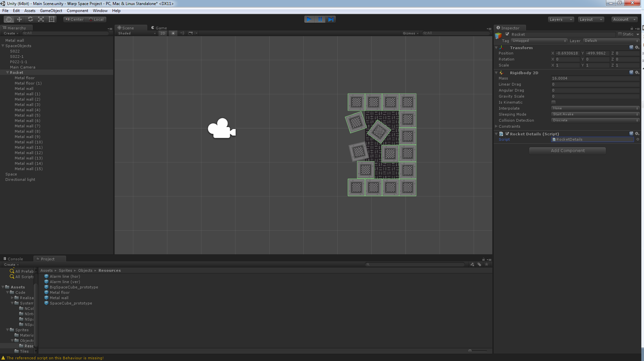The height and width of the screenshot is (361, 644).
Task: Click the Mass input field
Action: coord(595,78)
